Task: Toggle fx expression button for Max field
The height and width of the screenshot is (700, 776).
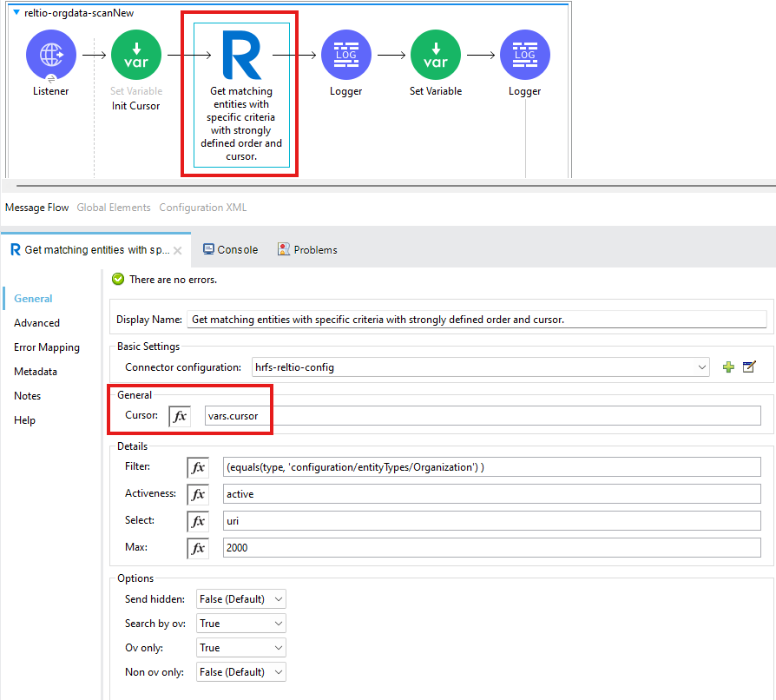Action: (198, 548)
